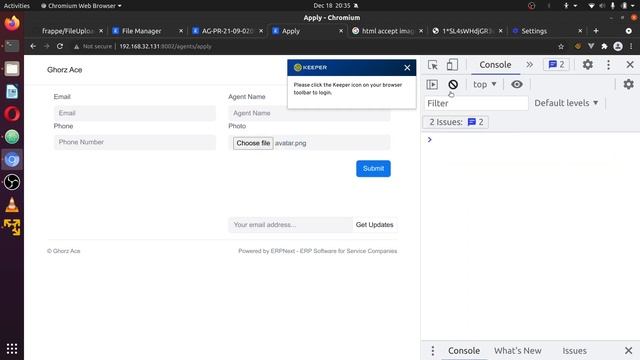
Task: Select the Console drawer tab
Action: 464,351
